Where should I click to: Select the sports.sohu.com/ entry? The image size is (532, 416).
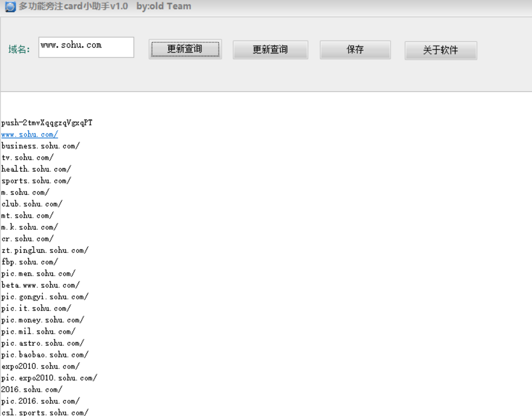click(36, 181)
